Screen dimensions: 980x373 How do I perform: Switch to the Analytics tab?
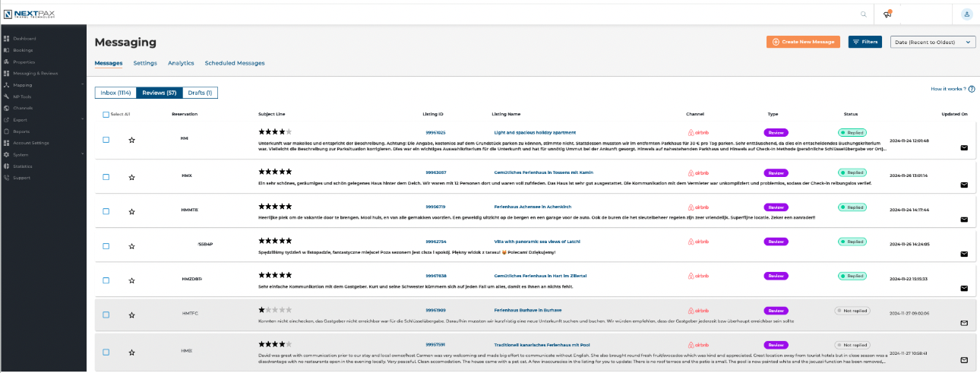[x=181, y=63]
